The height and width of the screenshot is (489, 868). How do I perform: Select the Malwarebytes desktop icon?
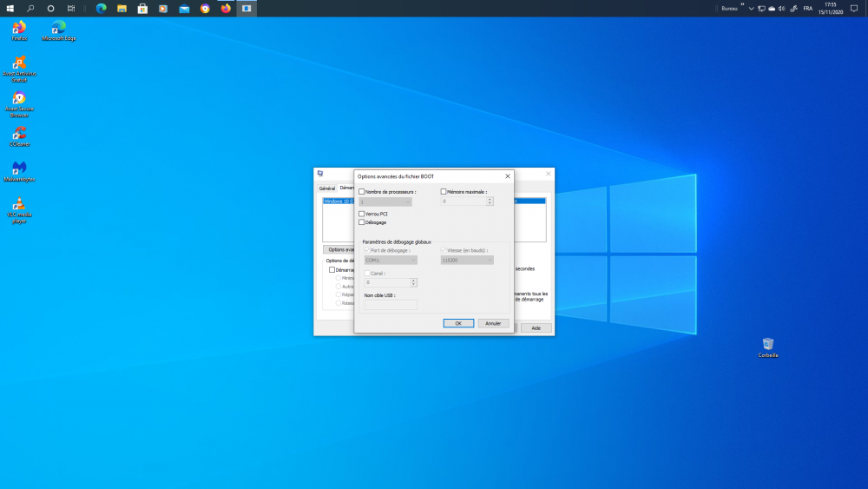[18, 168]
